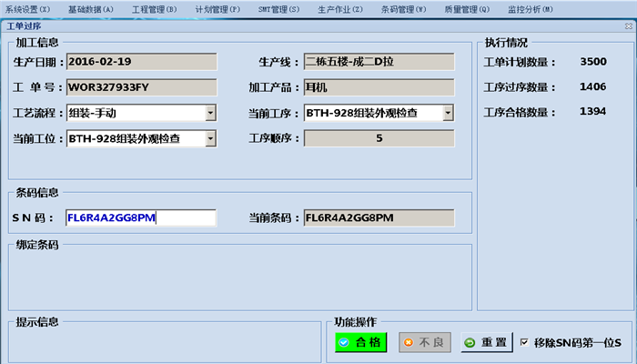Expand the 工艺流程 dropdown arrow

[x=210, y=113]
